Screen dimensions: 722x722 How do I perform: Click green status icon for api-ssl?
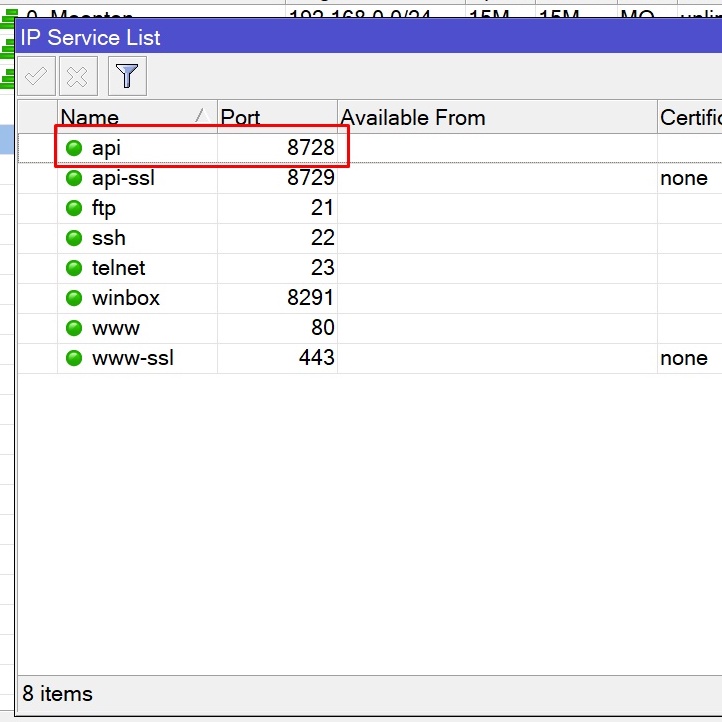(74, 179)
